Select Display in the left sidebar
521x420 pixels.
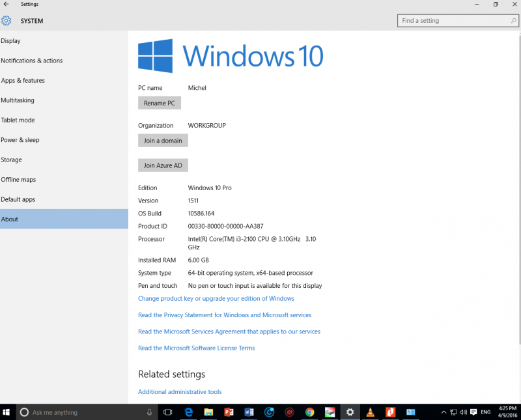point(11,41)
